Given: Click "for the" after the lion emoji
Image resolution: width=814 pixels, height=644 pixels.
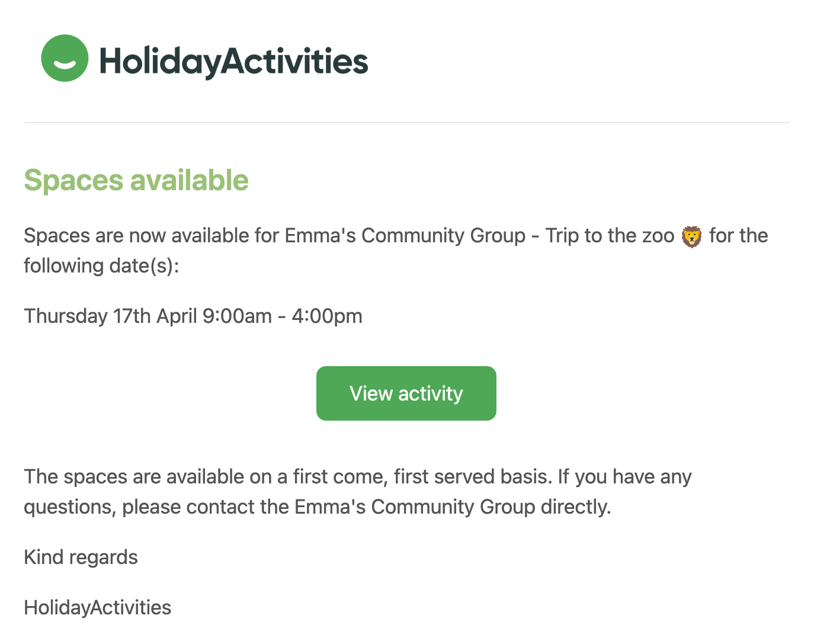Looking at the screenshot, I should 738,236.
